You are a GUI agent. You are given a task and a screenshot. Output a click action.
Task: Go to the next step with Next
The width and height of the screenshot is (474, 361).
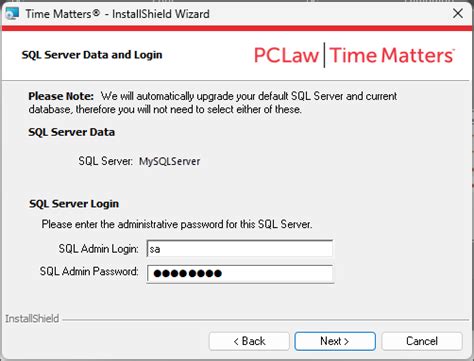point(335,341)
